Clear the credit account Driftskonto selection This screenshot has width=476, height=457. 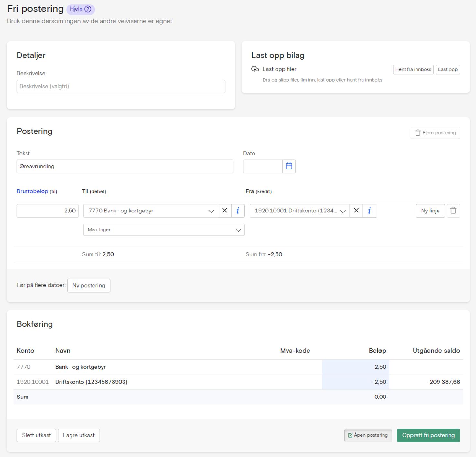(356, 211)
